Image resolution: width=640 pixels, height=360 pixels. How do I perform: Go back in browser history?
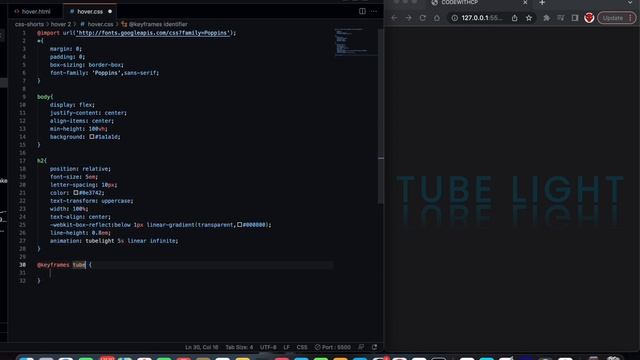394,18
